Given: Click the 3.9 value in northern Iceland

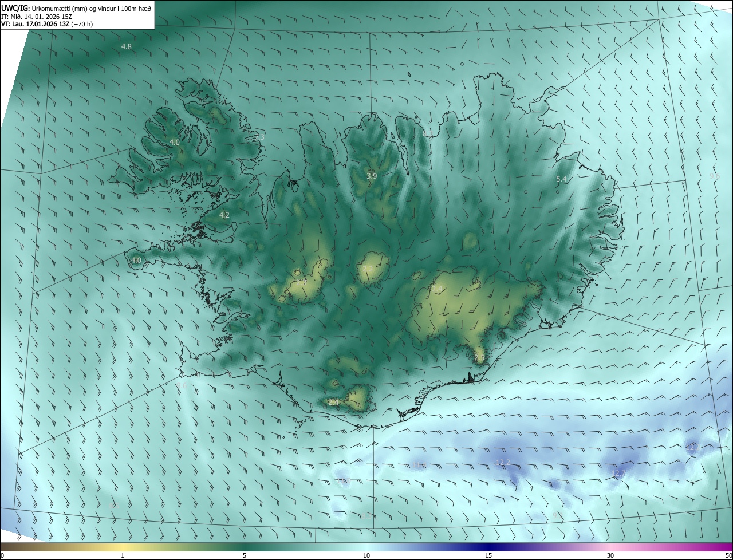Looking at the screenshot, I should pyautogui.click(x=372, y=176).
